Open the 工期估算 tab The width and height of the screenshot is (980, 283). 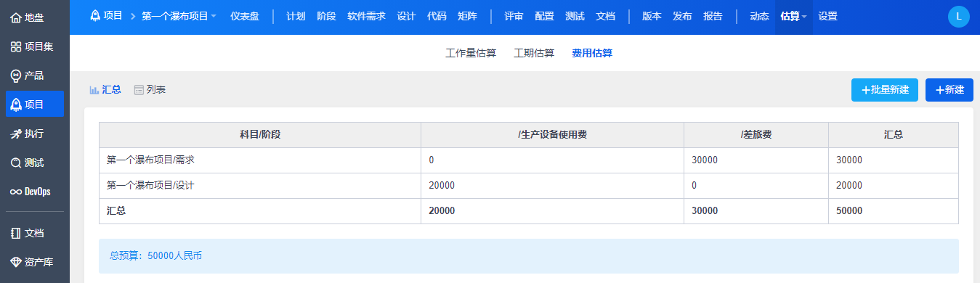point(534,53)
